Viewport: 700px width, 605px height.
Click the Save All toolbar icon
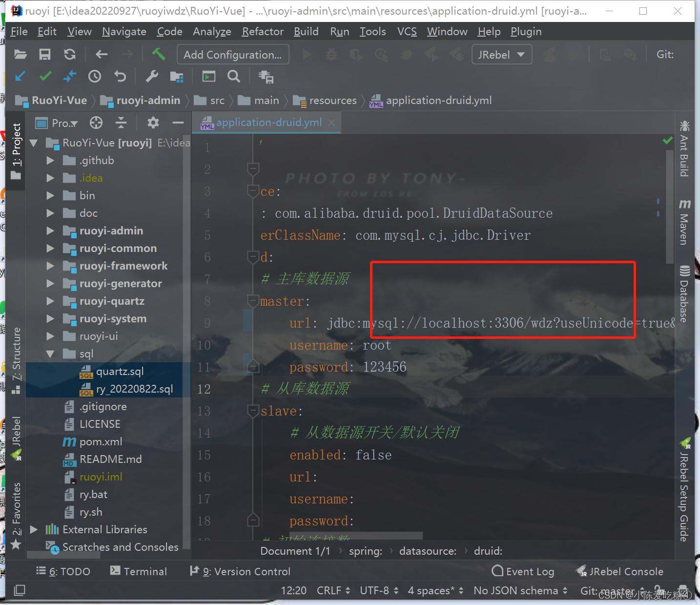(45, 55)
